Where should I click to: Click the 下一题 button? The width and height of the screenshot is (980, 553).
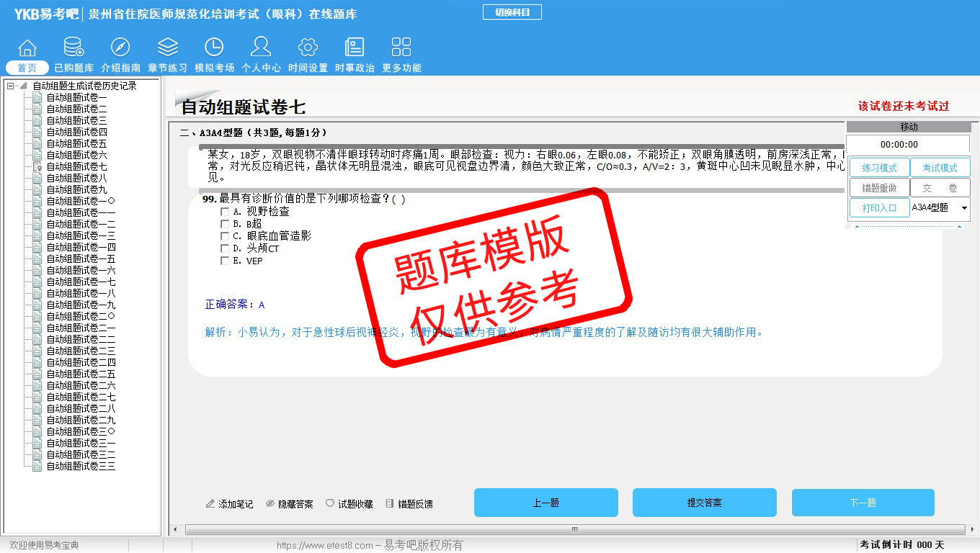point(863,503)
